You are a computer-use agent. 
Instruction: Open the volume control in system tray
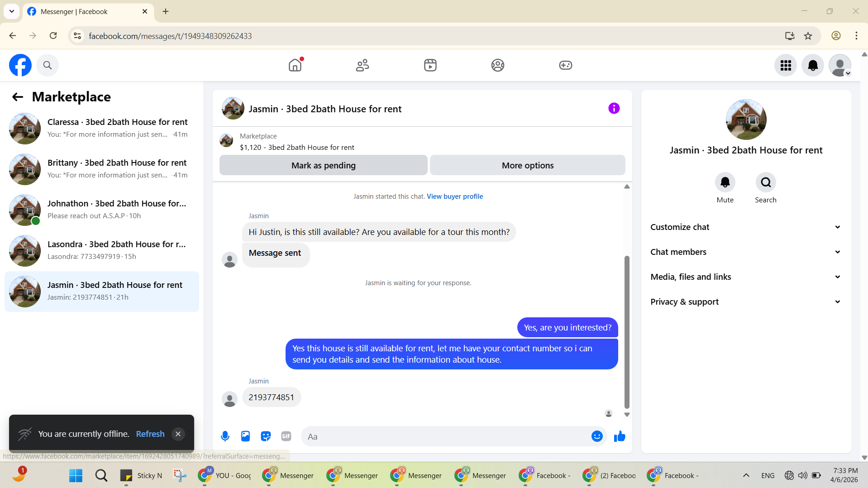point(803,475)
